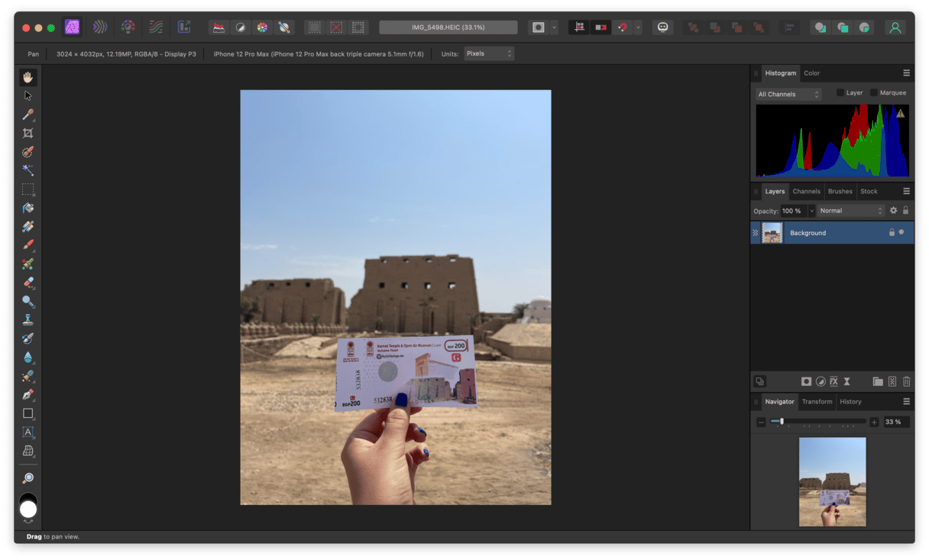This screenshot has height=560, width=929.
Task: Choose the Rectangle shape tool
Action: 28,413
